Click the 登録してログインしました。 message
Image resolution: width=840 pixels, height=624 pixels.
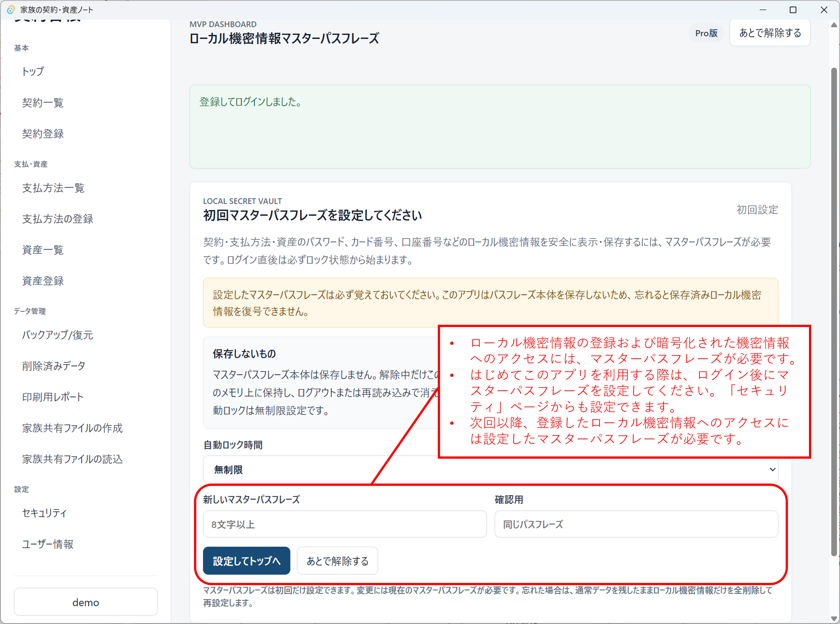point(251,102)
